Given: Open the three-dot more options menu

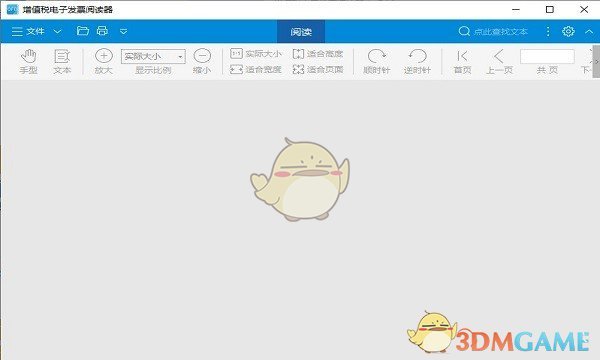Looking at the screenshot, I should [548, 31].
